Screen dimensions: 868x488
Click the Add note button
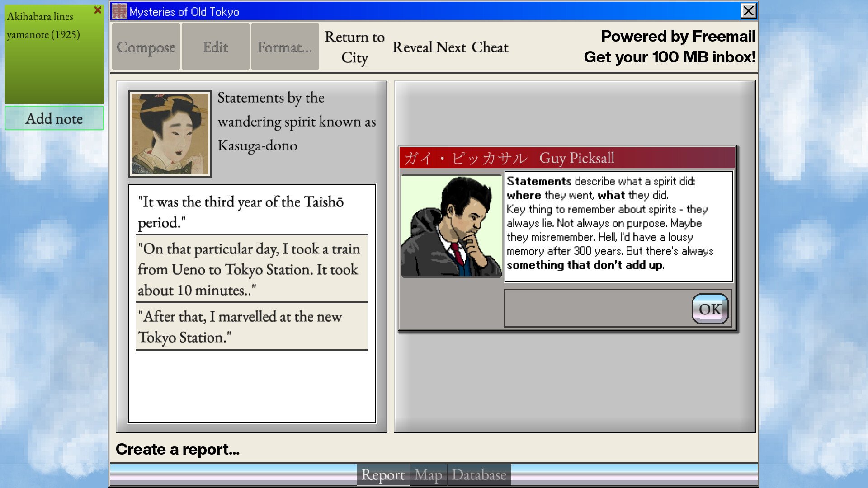[54, 118]
